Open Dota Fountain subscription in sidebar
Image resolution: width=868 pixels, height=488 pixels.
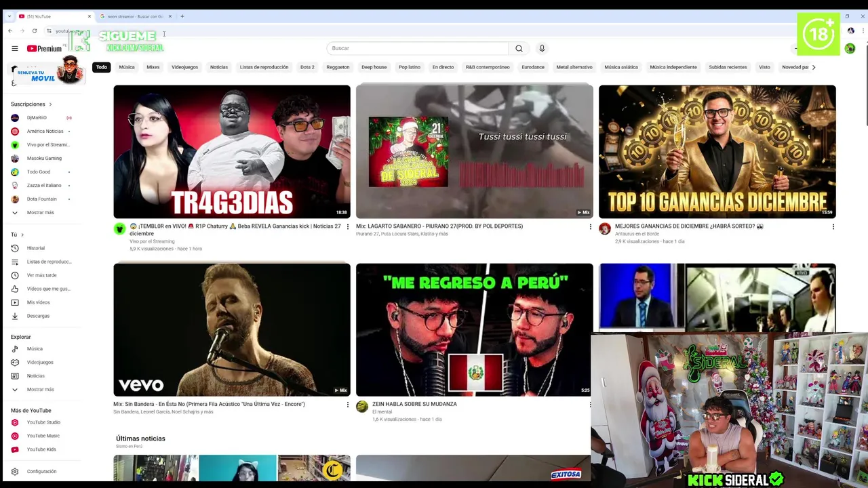41,199
